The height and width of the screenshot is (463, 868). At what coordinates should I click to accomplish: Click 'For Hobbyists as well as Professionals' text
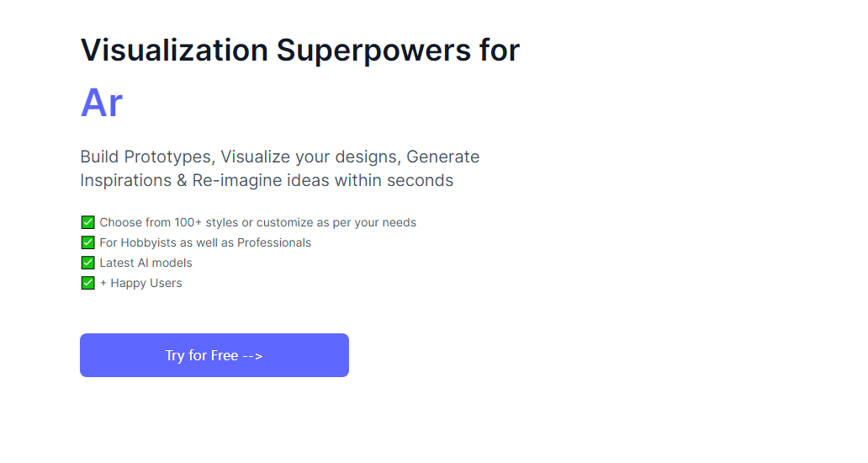pyautogui.click(x=205, y=242)
